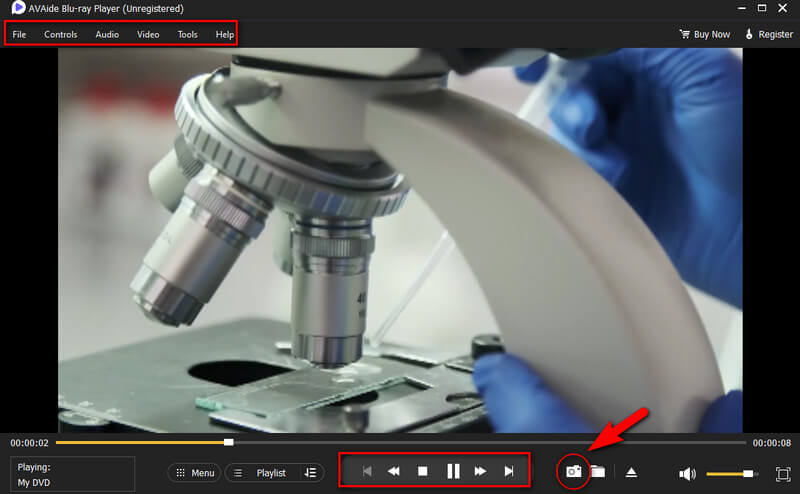The height and width of the screenshot is (494, 800).
Task: Maximize the AVAide player window
Action: [762, 8]
